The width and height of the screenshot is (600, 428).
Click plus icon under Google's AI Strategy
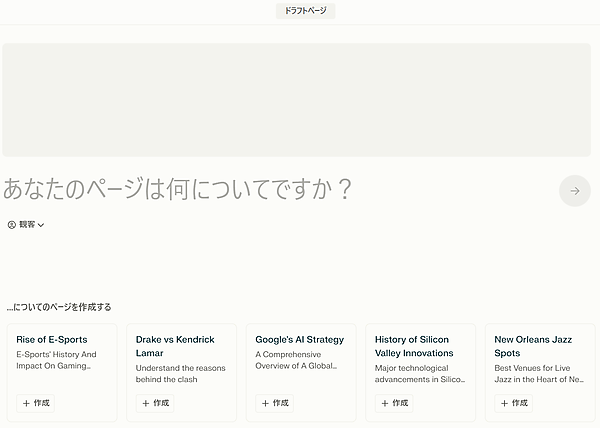tap(265, 403)
